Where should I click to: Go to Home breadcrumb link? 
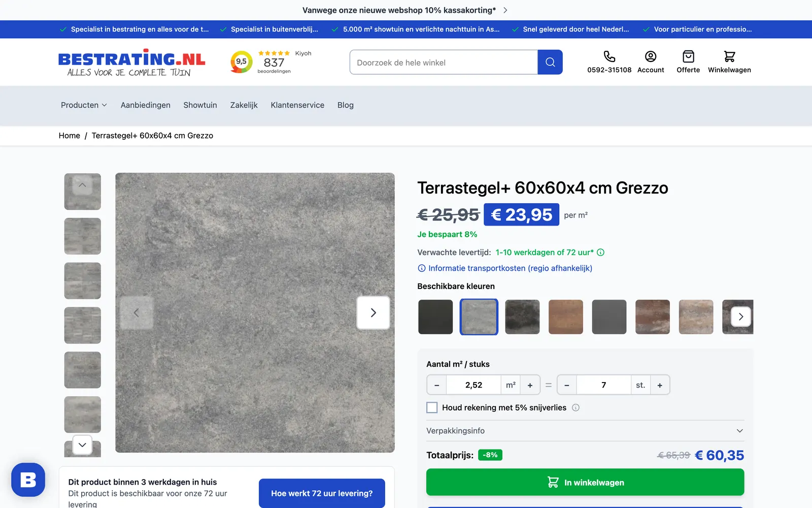pyautogui.click(x=70, y=136)
